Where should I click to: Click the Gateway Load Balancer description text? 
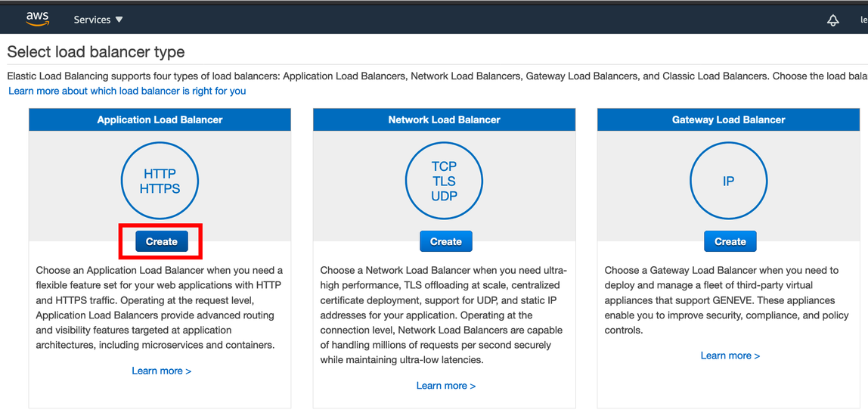pos(727,300)
